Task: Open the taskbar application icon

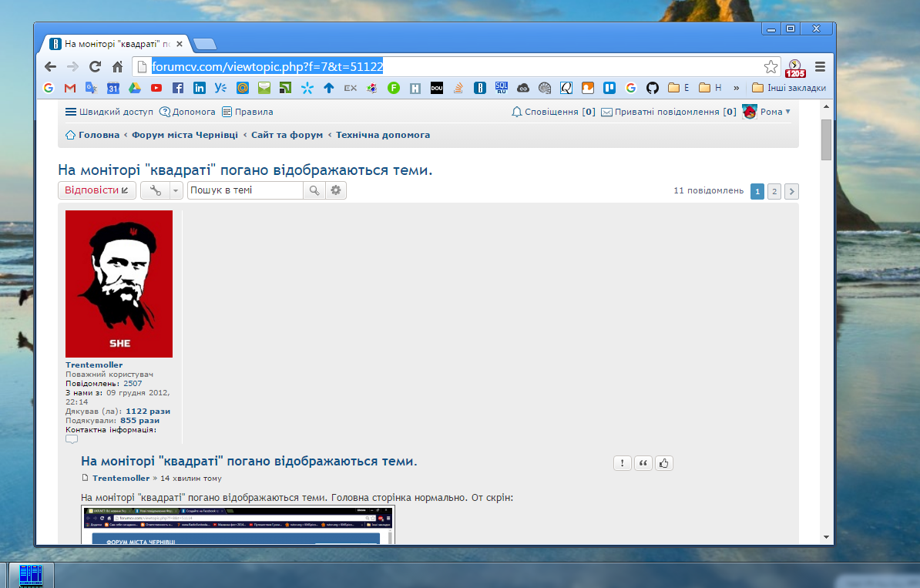Action: [31, 576]
